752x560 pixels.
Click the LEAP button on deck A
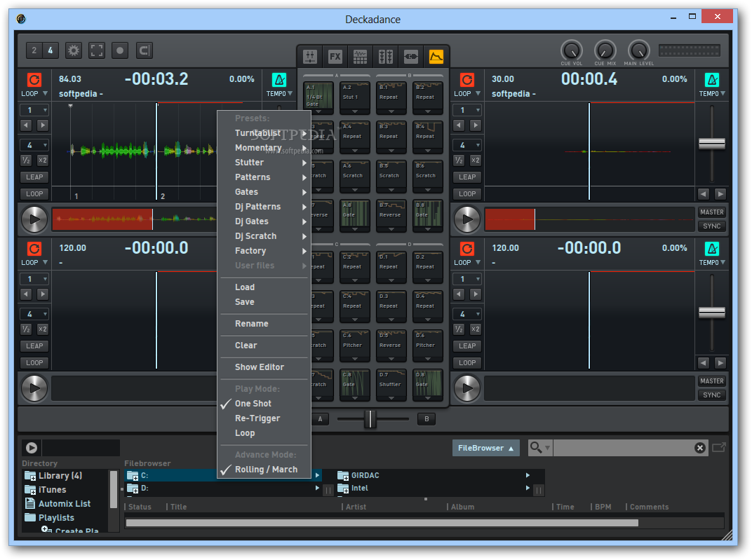click(x=34, y=177)
